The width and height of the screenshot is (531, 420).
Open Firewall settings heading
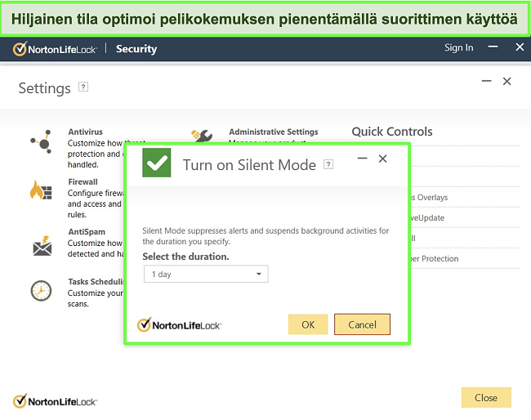[x=83, y=182]
